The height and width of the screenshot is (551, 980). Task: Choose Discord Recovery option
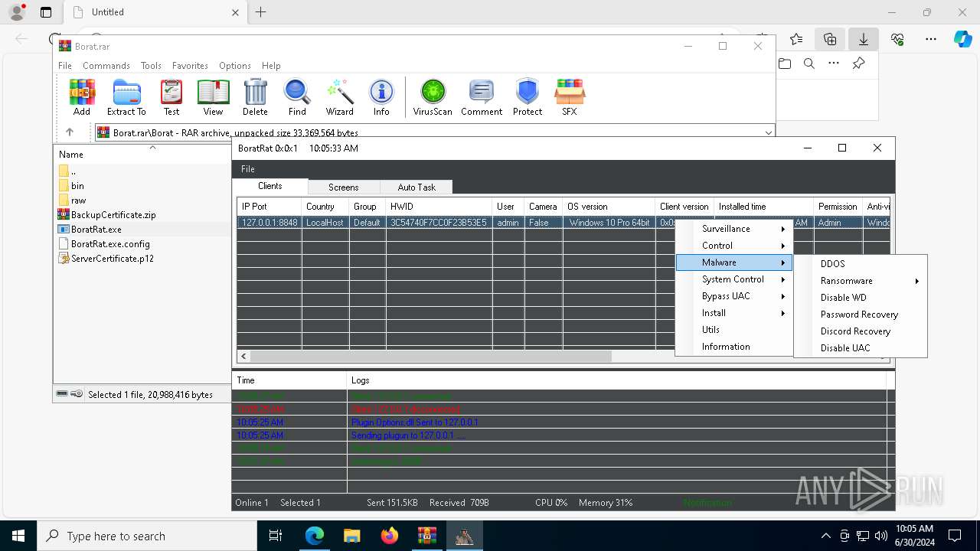tap(861, 331)
